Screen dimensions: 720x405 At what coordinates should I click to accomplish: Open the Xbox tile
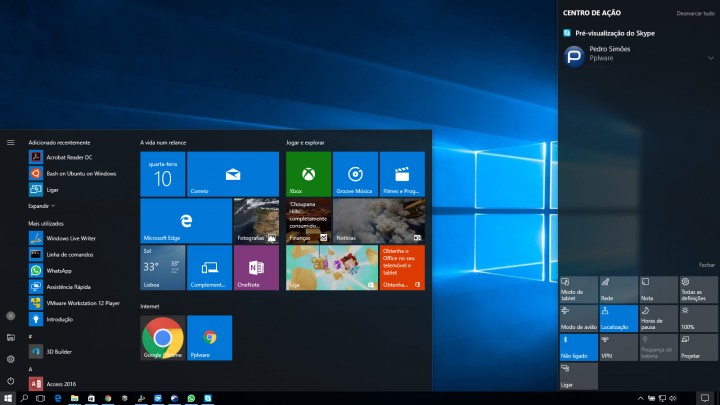(x=308, y=174)
